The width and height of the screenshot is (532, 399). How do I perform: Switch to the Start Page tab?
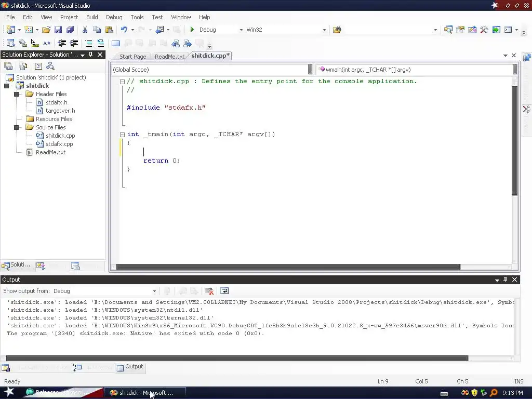coord(132,57)
